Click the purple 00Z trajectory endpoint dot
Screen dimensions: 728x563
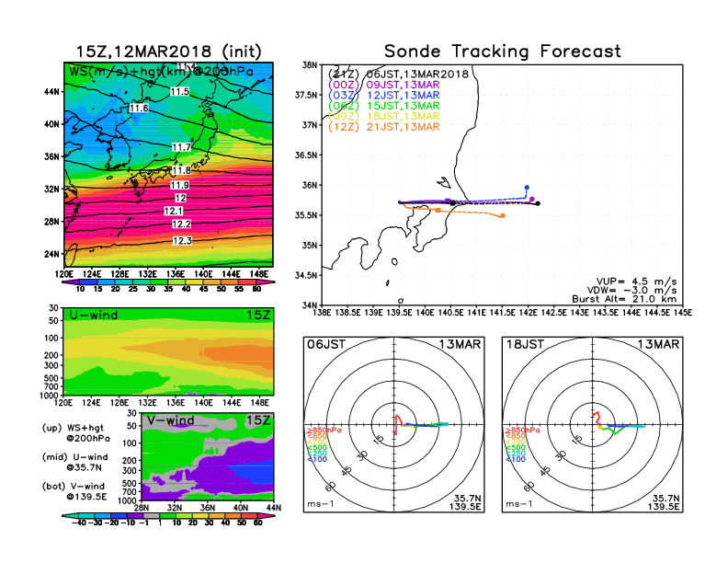pos(532,199)
